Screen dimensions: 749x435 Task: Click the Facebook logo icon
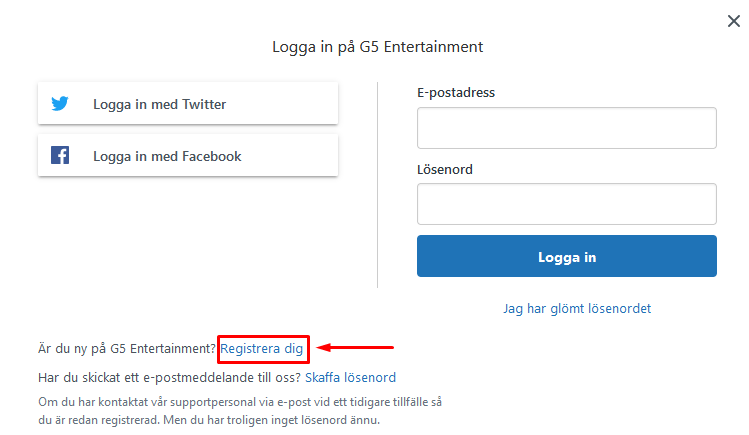pyautogui.click(x=60, y=155)
